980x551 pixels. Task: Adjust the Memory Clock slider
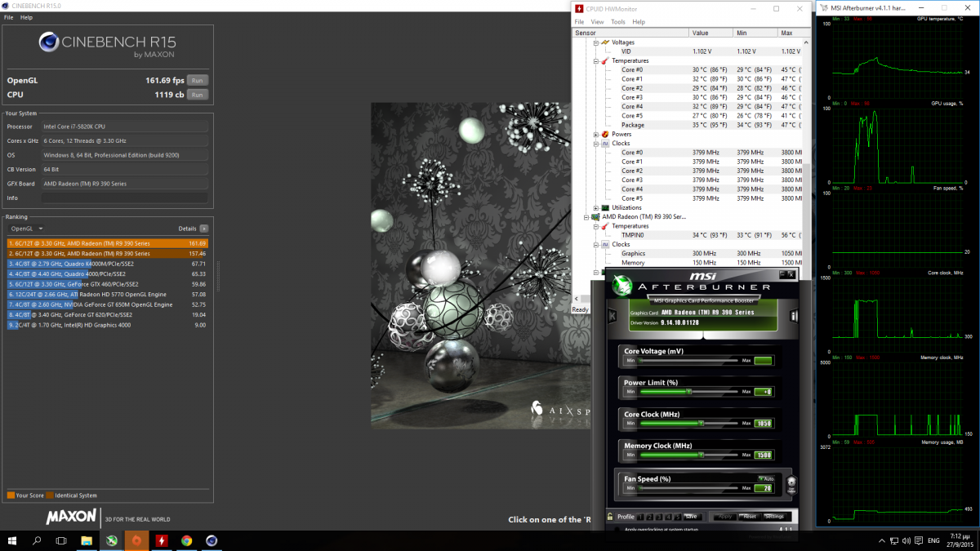click(689, 455)
